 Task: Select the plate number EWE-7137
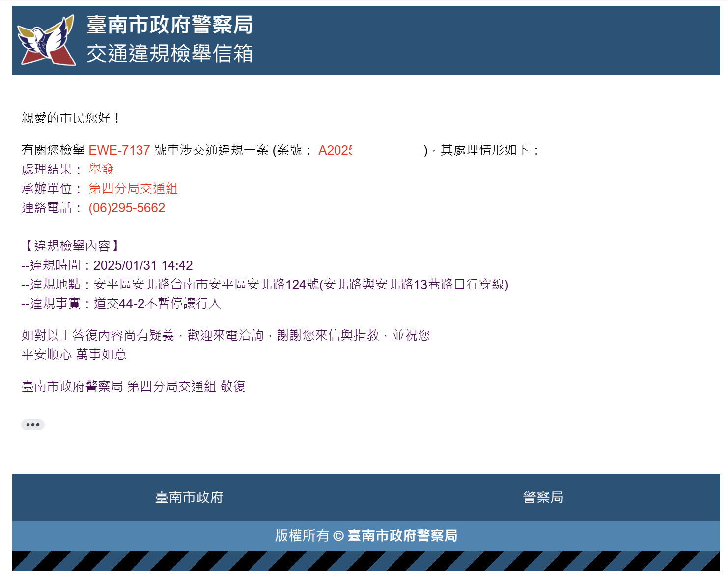pyautogui.click(x=119, y=150)
